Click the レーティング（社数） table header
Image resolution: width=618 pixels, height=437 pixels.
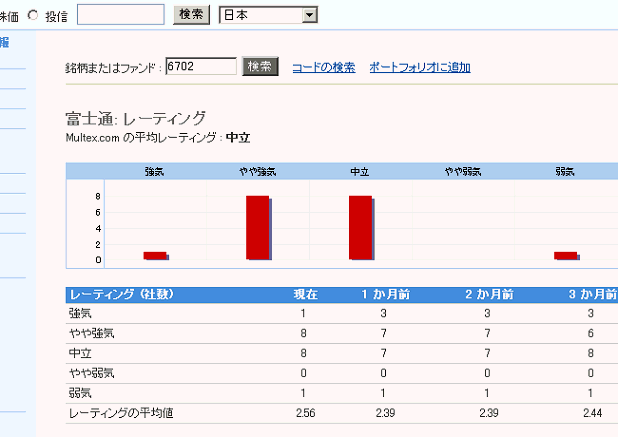click(122, 294)
